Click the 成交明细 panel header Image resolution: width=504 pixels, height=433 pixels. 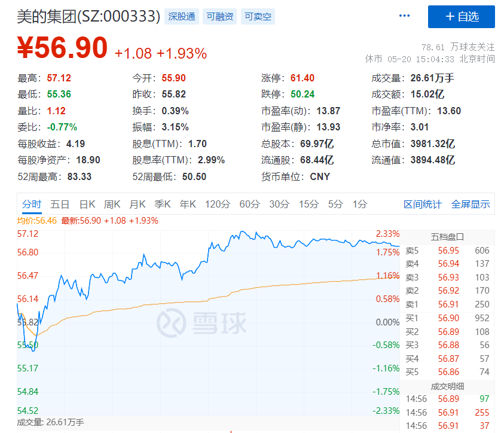click(447, 386)
